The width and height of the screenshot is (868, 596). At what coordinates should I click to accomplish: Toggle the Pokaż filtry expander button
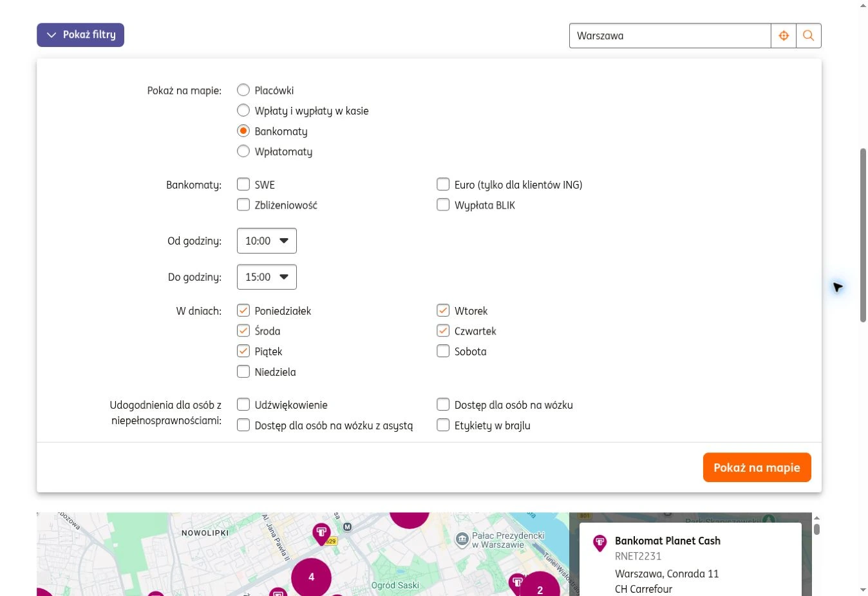coord(80,35)
